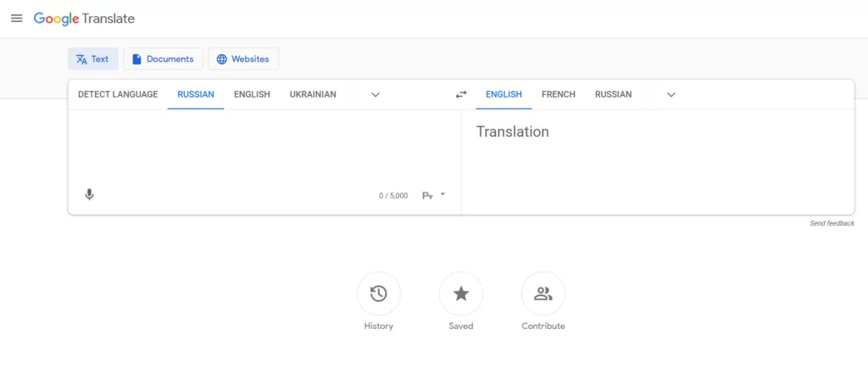Switch to Websites translation mode
The width and height of the screenshot is (868, 391).
243,59
